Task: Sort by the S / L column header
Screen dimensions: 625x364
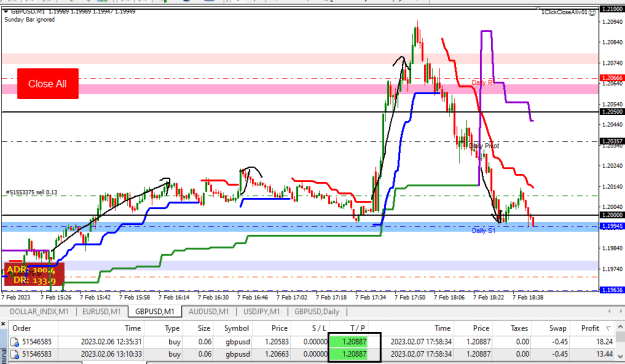Action: coord(319,328)
